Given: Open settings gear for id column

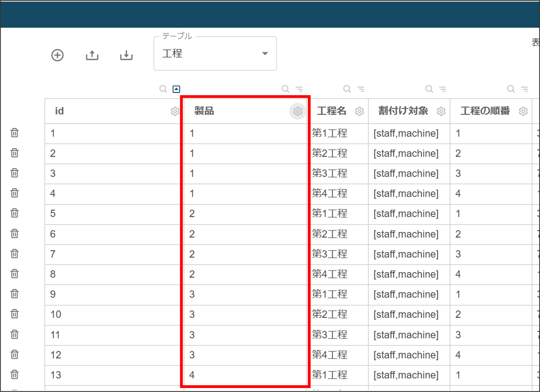Looking at the screenshot, I should [x=175, y=111].
